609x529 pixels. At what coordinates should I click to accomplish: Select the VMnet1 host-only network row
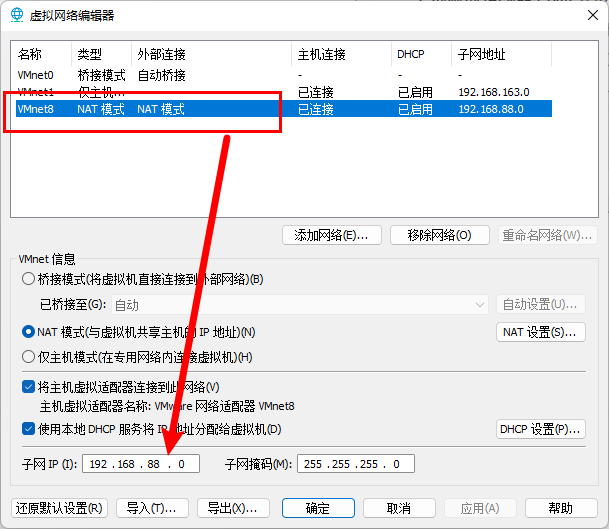click(x=36, y=92)
